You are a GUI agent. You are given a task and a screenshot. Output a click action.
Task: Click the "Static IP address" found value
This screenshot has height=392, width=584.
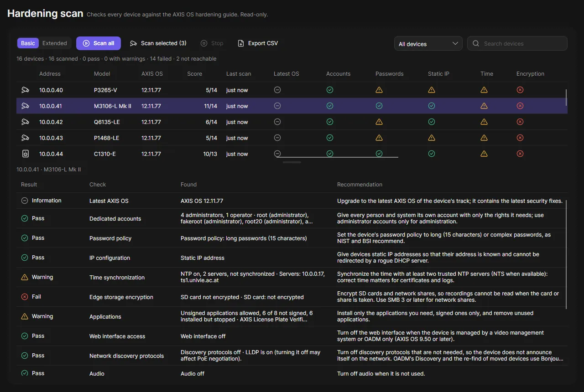coord(203,258)
